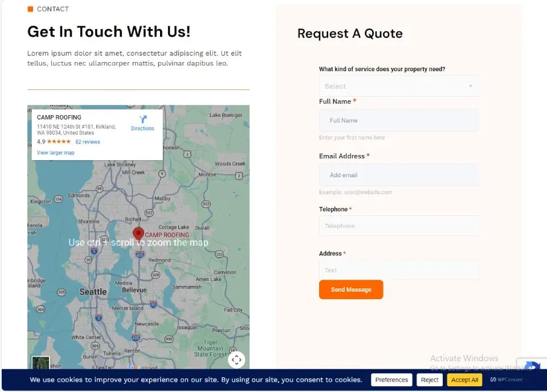Screen dimensions: 547x392
Task: Click the Edmonds label on the map
Action: pyautogui.click(x=79, y=195)
